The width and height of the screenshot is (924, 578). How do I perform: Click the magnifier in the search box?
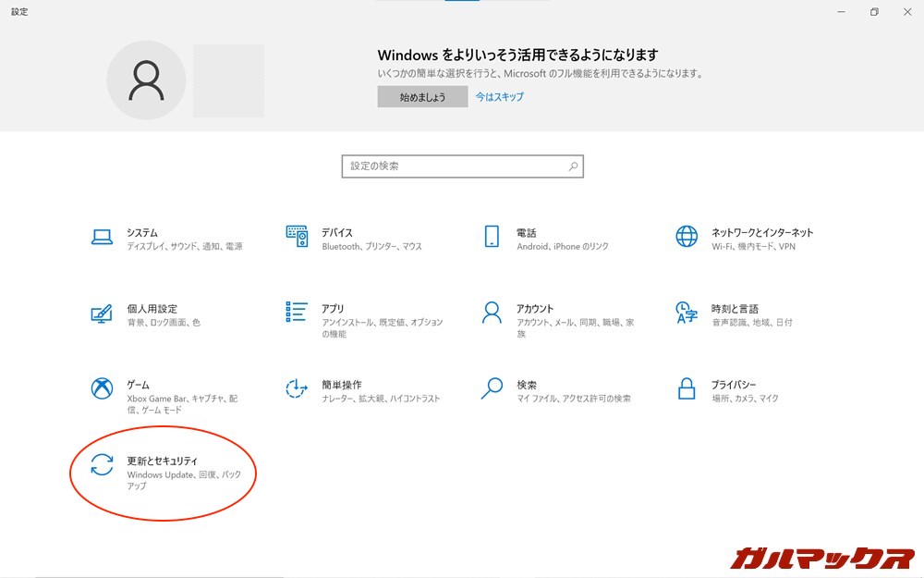point(573,166)
